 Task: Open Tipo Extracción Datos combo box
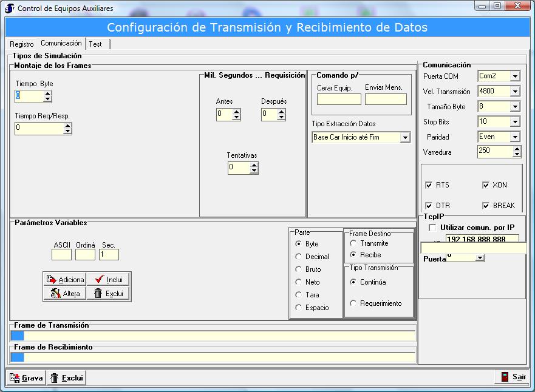point(405,138)
